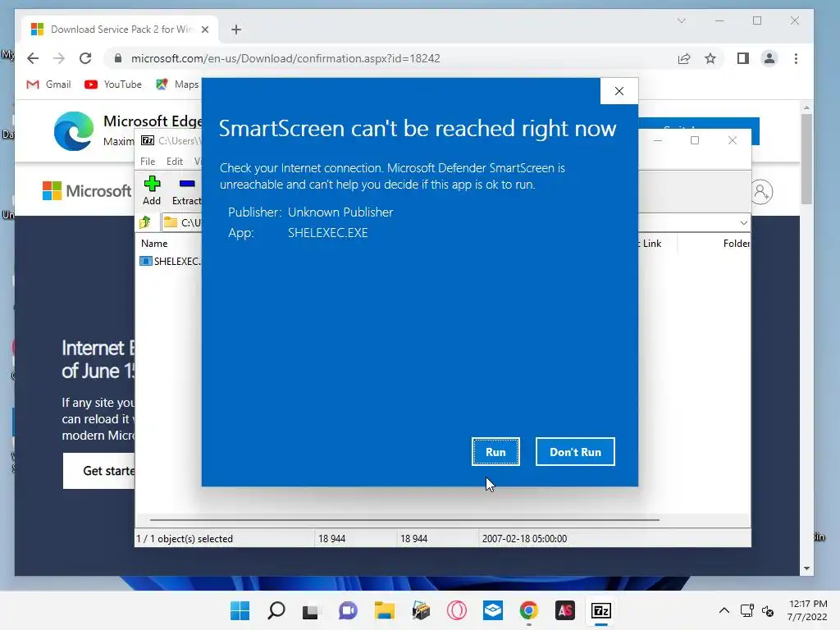
Task: Open taskbar Search
Action: coord(276,610)
